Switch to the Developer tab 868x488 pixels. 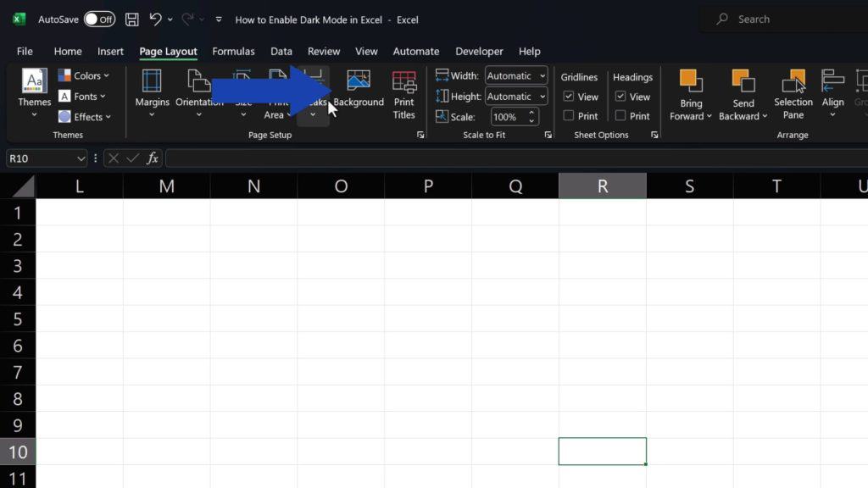click(479, 51)
